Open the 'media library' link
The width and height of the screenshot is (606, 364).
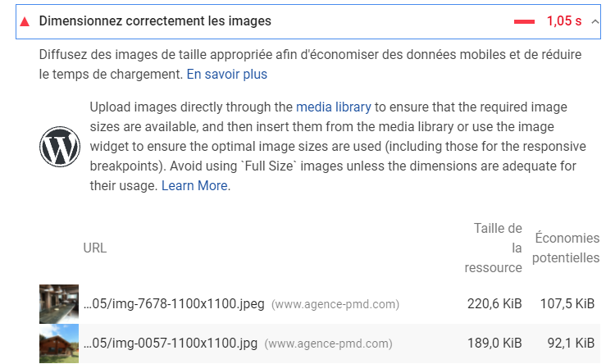click(x=333, y=107)
